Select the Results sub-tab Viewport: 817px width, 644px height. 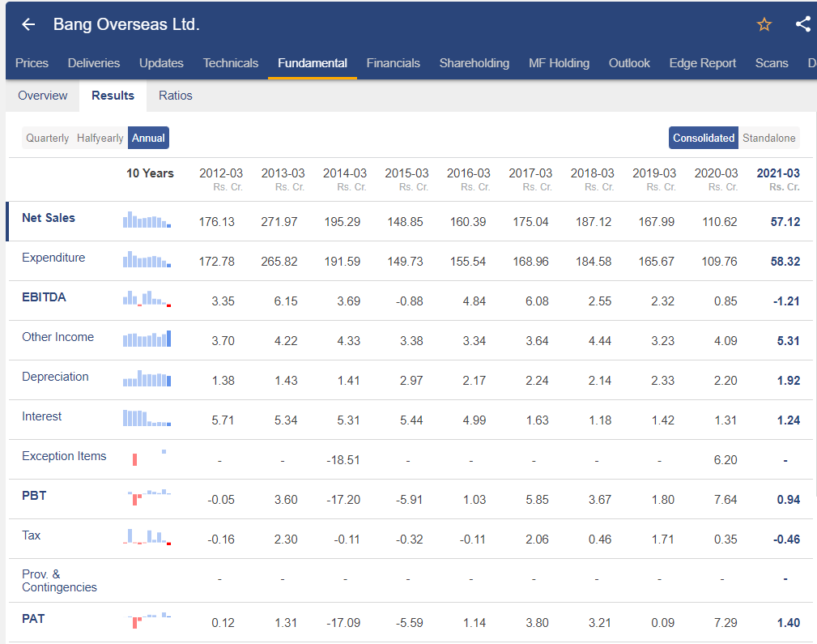coord(113,96)
